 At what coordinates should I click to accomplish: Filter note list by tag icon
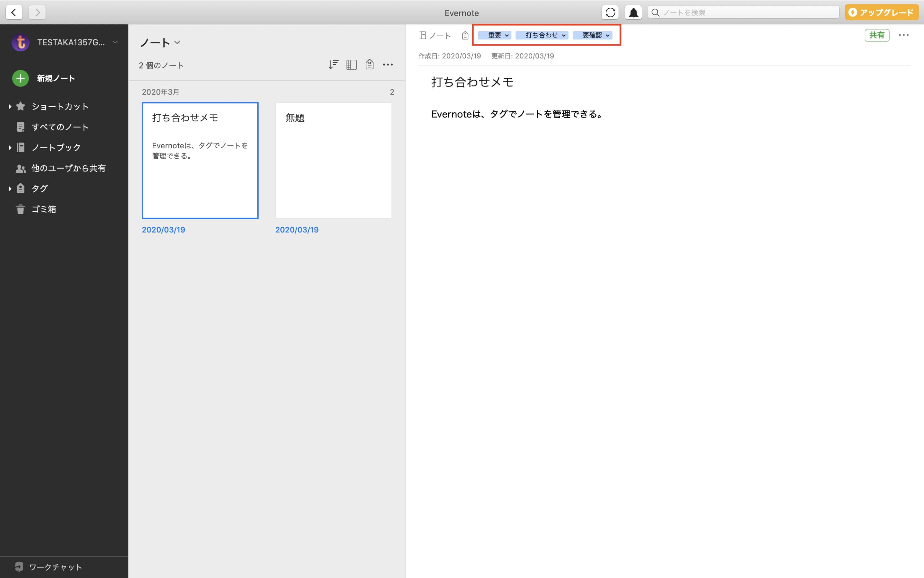(369, 65)
